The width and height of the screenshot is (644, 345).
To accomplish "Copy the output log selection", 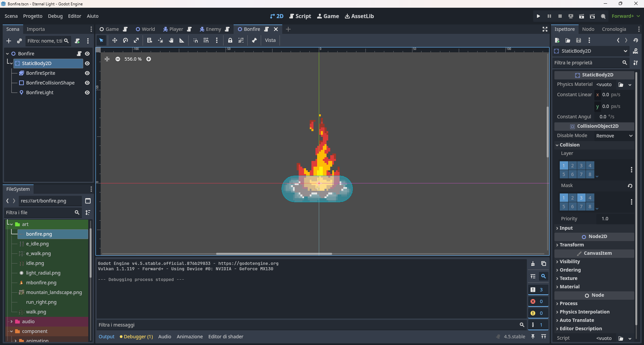I will (544, 264).
